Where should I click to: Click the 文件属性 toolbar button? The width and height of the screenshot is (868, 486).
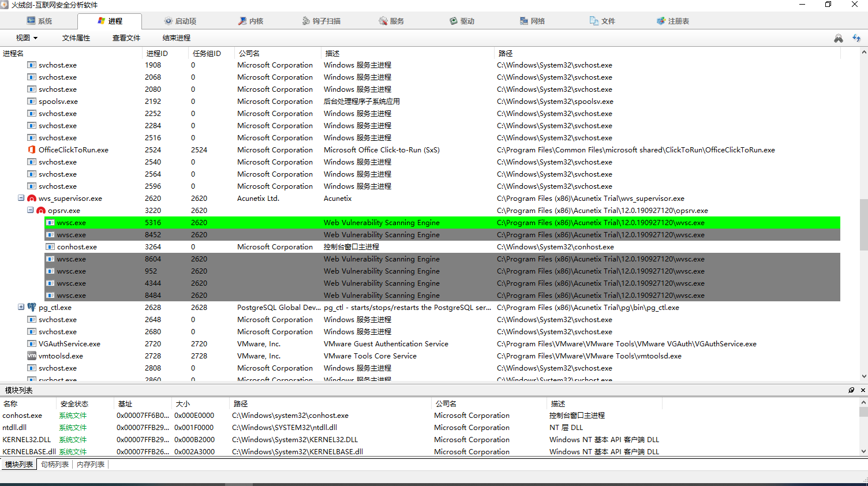76,38
